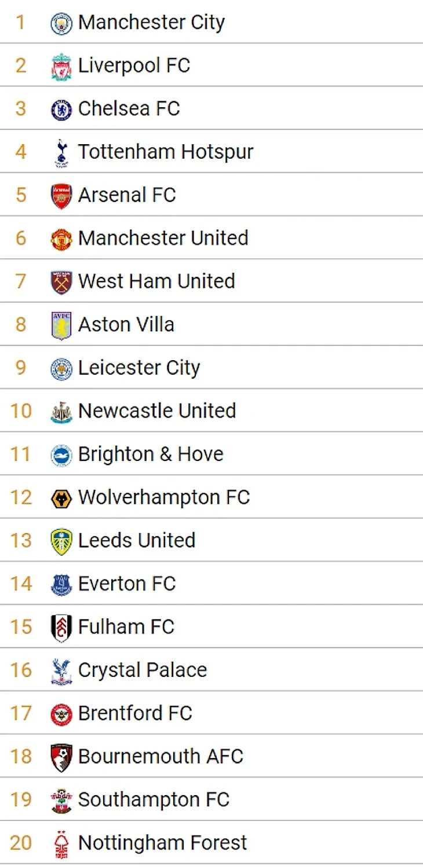Click the Liverpool FC crest icon
This screenshot has height=868, width=423.
pos(61,66)
